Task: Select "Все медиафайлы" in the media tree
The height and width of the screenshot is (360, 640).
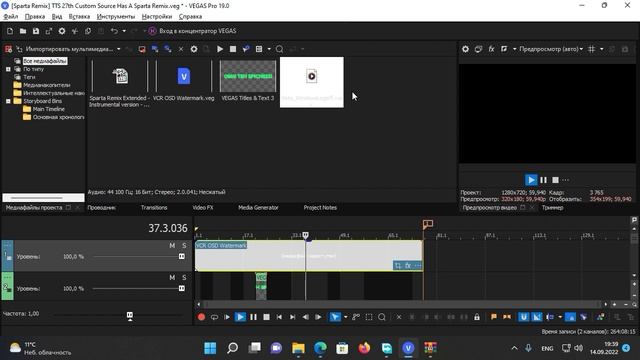Action: tap(45, 61)
